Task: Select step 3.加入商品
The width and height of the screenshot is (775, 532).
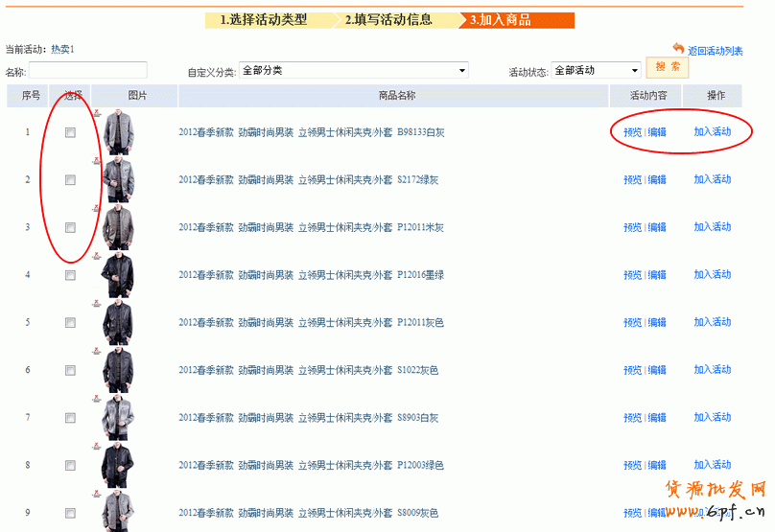Action: point(516,20)
